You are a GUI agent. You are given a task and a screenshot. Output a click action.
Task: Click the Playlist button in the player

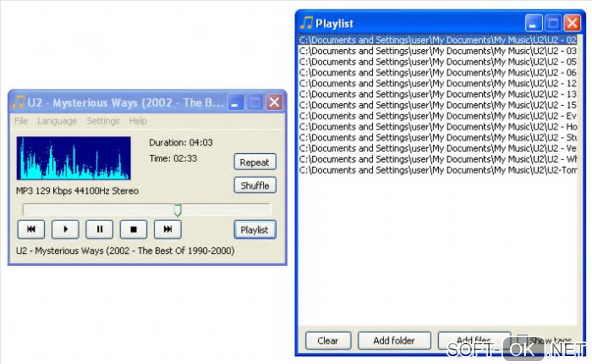255,229
